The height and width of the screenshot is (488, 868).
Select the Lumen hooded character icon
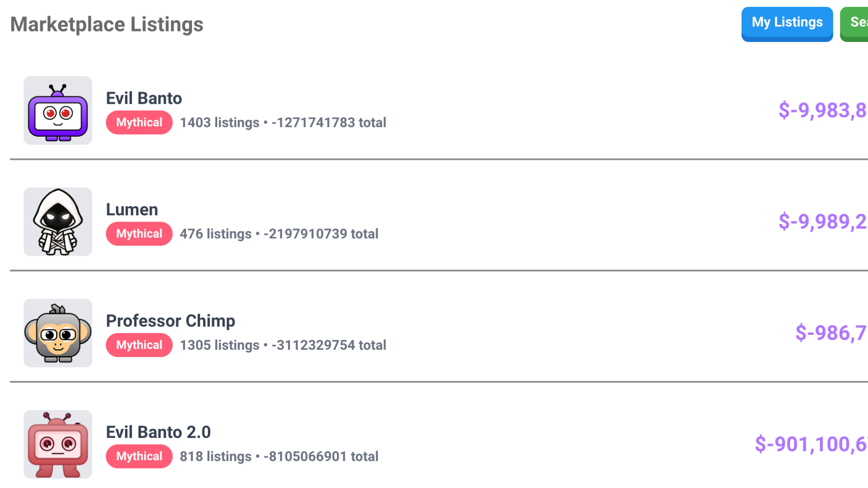click(58, 222)
